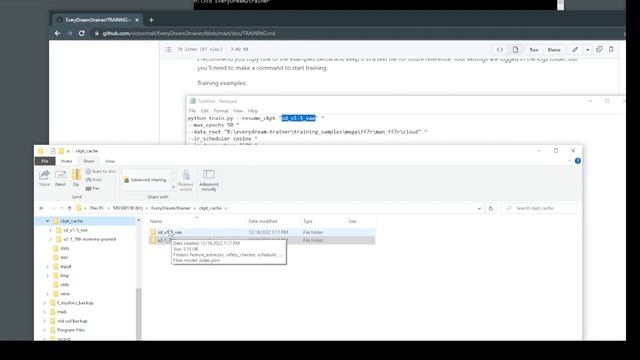Expand v2-1_768-nonema-pruned tree node
The height and width of the screenshot is (360, 640).
point(51,239)
